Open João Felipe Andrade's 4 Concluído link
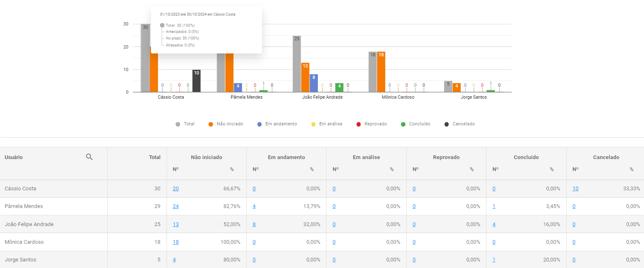 click(494, 224)
